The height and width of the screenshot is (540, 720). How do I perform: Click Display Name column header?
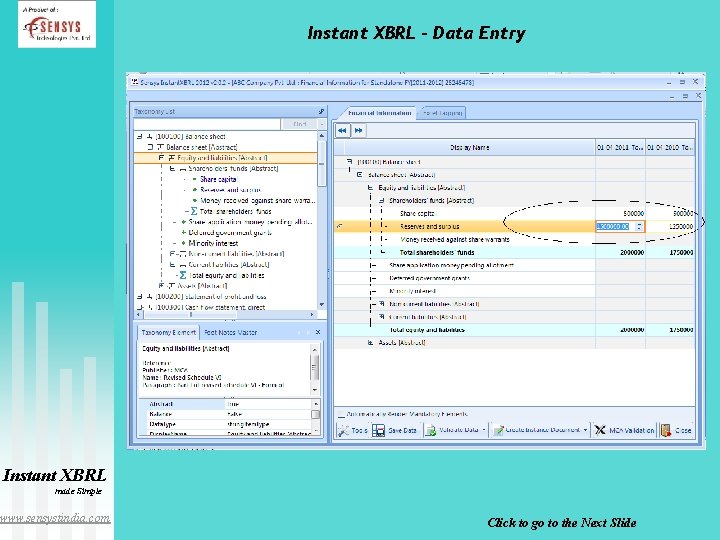pos(469,147)
